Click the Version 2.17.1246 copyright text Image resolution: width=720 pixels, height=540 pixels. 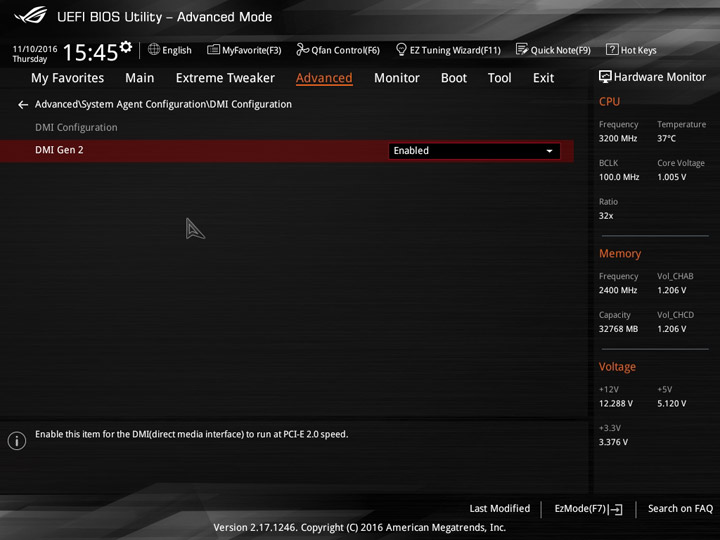point(360,528)
